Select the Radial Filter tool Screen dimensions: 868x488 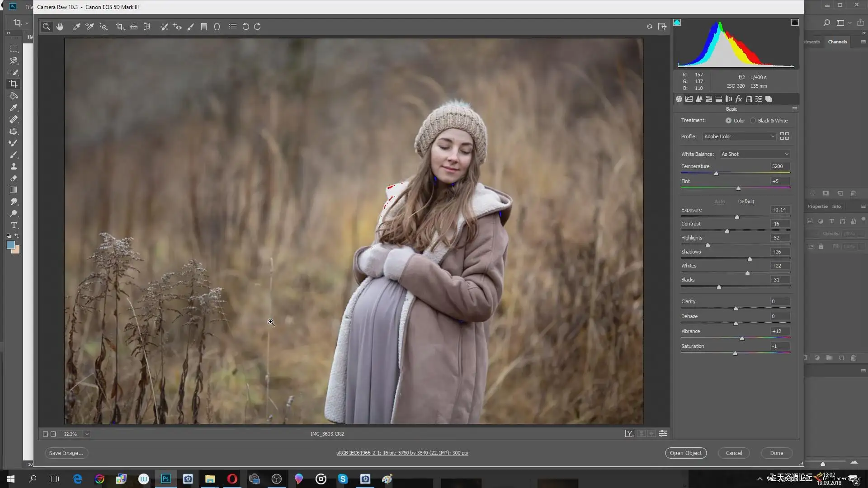[217, 27]
